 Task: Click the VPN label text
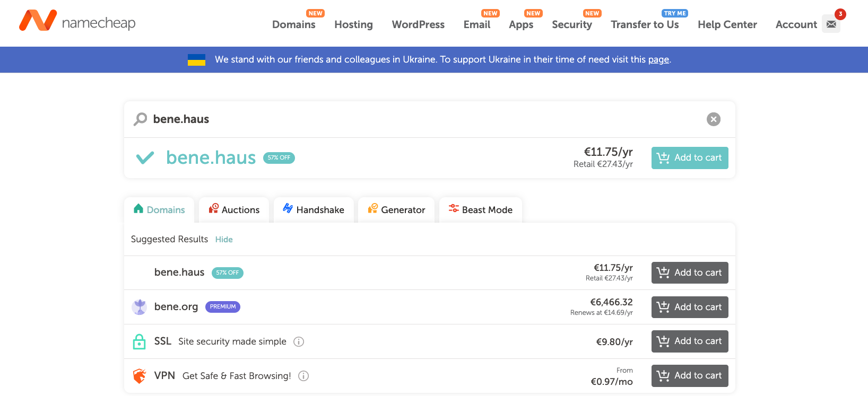click(164, 376)
